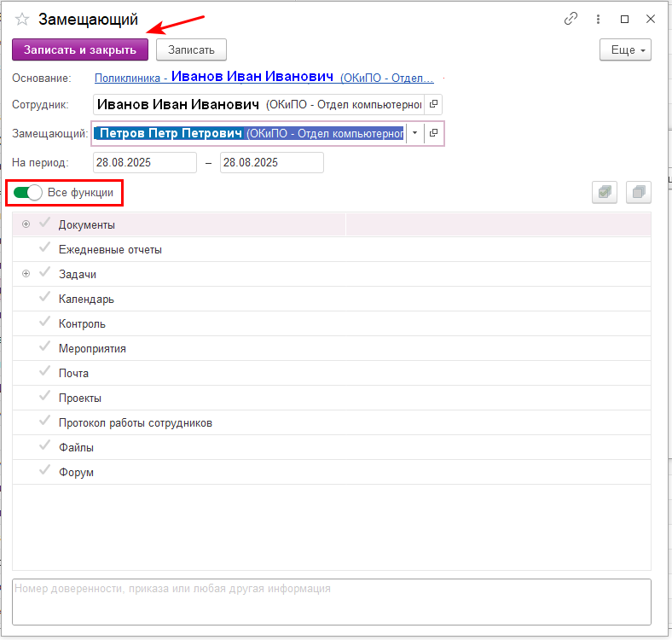
Task: Maximize the Замещающий window
Action: click(x=624, y=19)
